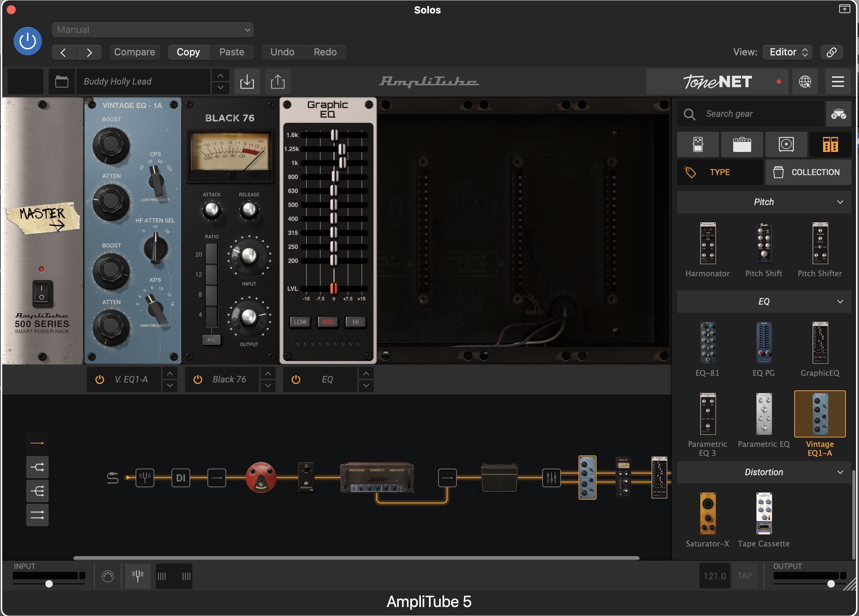
Task: Click the palette icon in bottom bar
Action: (108, 576)
